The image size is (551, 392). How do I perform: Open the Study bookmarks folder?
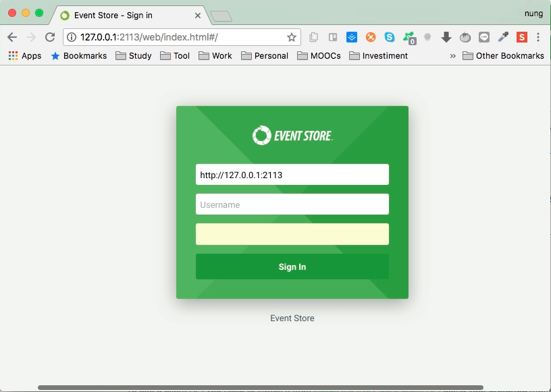pos(134,56)
